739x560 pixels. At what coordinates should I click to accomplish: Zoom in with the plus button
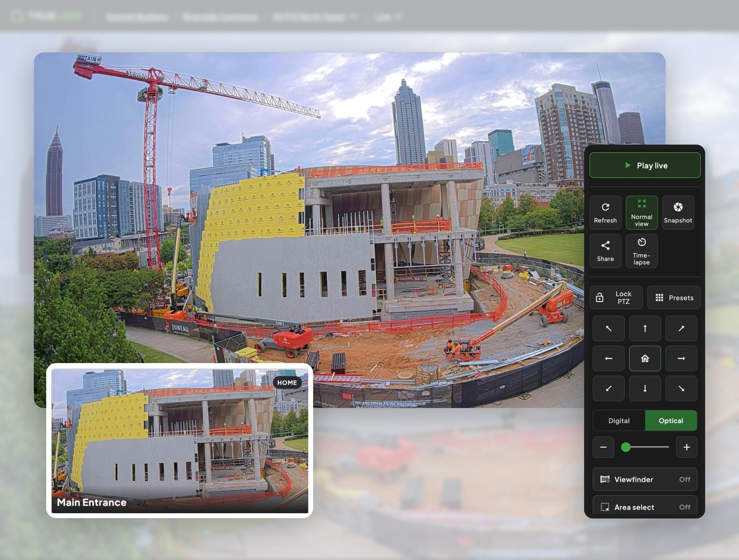(x=687, y=447)
